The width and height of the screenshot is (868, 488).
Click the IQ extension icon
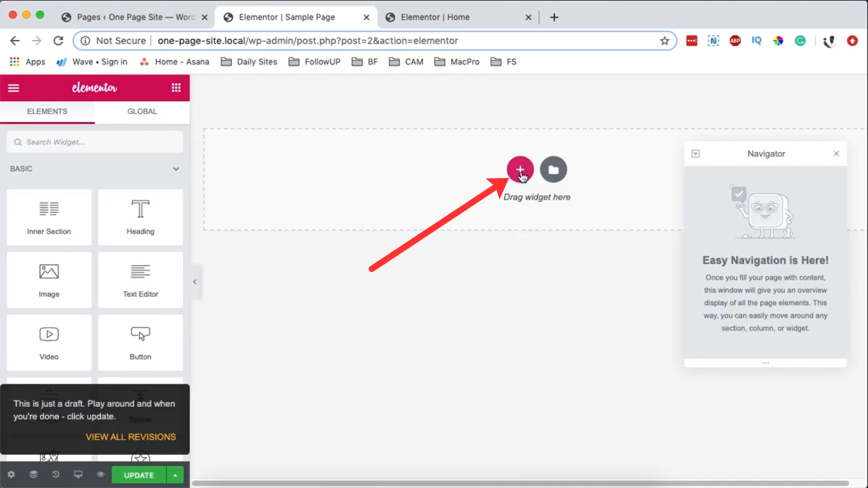point(756,41)
